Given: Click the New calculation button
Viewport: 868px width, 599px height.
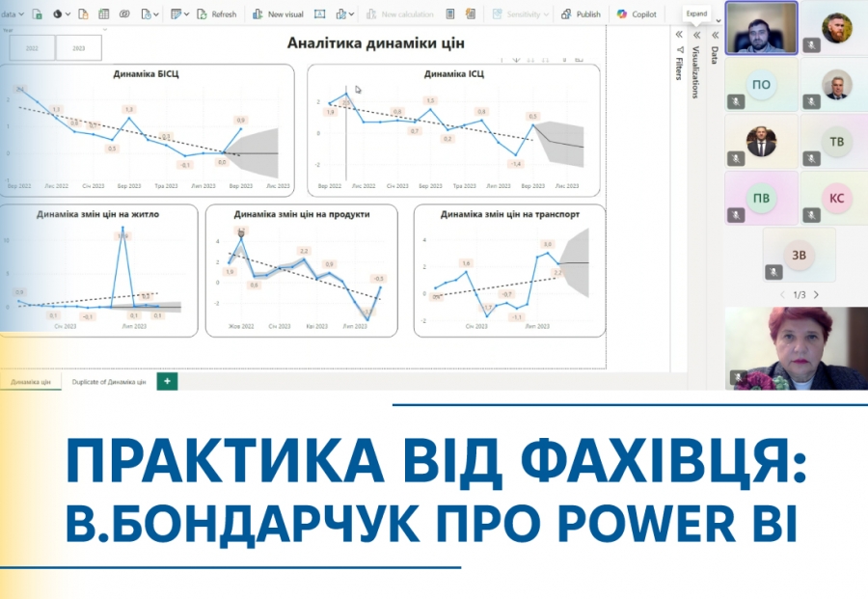Looking at the screenshot, I should (399, 14).
